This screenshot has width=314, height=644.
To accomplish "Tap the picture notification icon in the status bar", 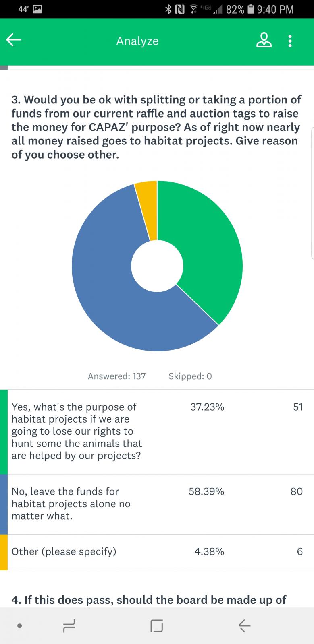I will pyautogui.click(x=37, y=9).
